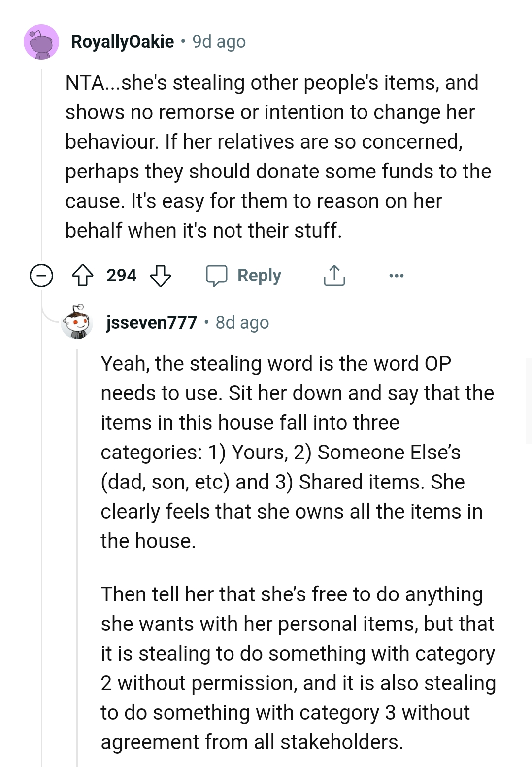Click the 294 vote count
Screen dimensions: 532x767
[122, 276]
